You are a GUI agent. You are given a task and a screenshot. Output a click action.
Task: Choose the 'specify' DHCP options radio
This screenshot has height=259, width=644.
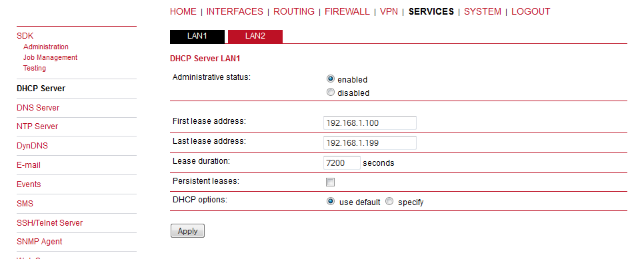[389, 202]
